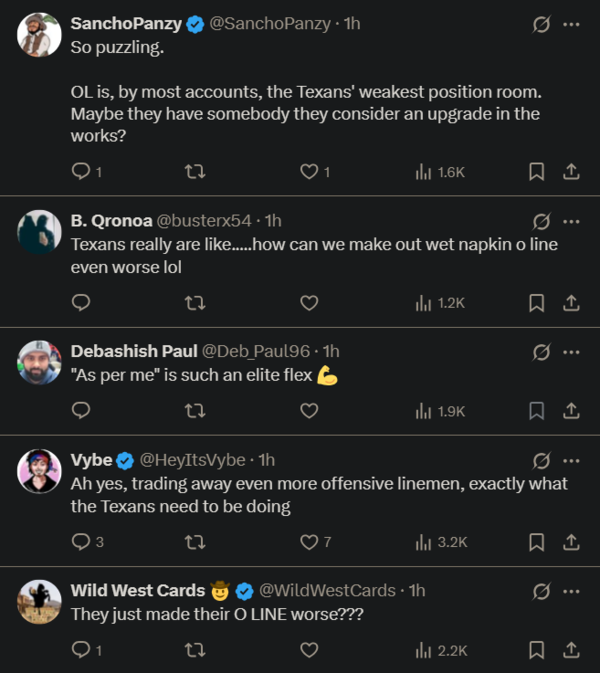Like SanchoPanzy's tweet
600x673 pixels.
[x=309, y=172]
